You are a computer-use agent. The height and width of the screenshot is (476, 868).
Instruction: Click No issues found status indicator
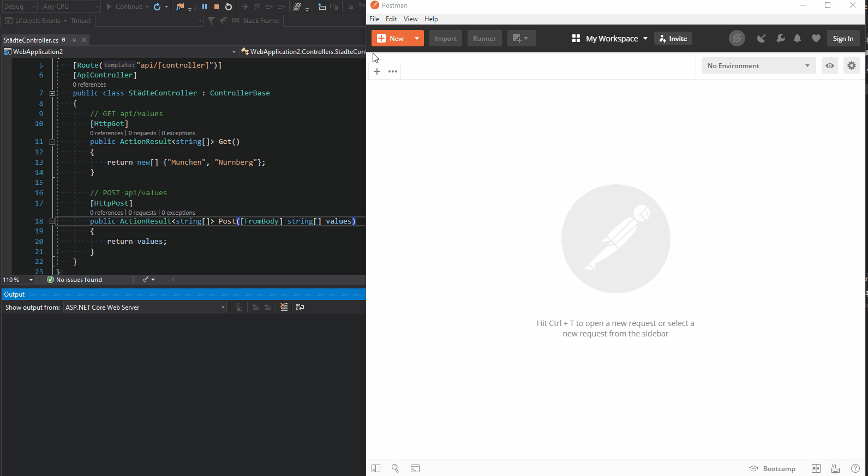click(75, 280)
